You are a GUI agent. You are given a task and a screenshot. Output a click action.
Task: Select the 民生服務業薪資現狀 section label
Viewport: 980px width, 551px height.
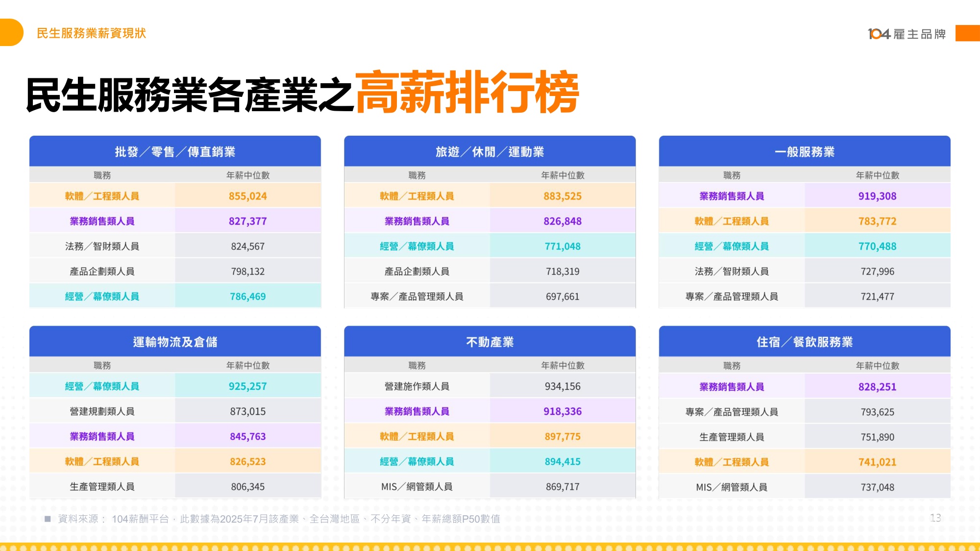coord(92,33)
